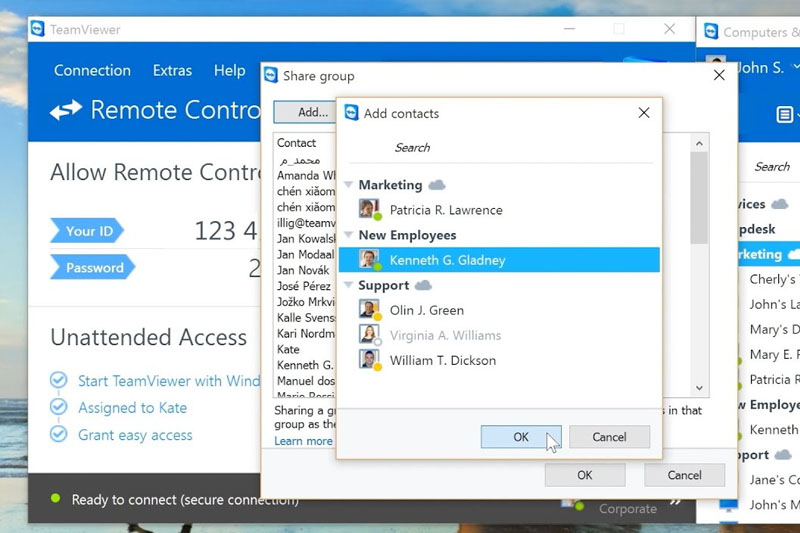Open the Learn more link
The image size is (800, 533).
click(x=303, y=441)
